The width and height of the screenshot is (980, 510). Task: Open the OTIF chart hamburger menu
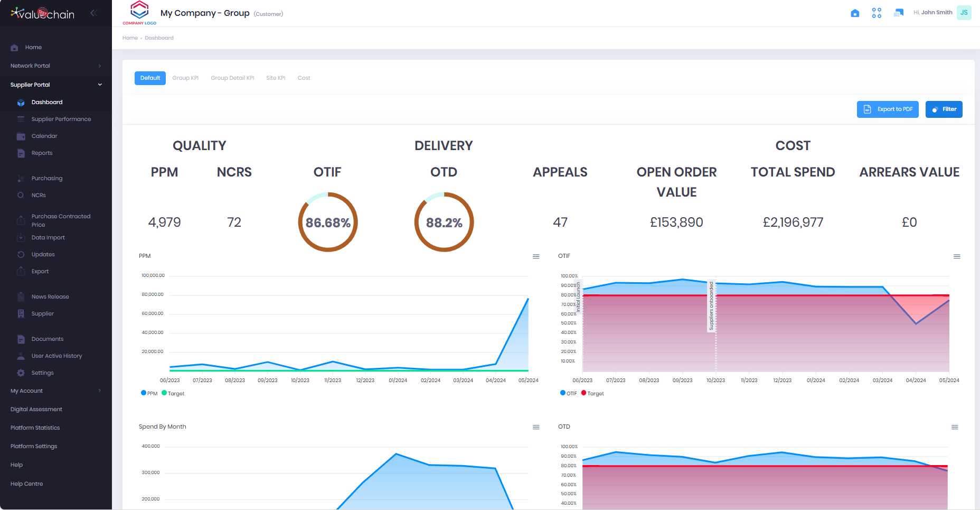pos(956,256)
